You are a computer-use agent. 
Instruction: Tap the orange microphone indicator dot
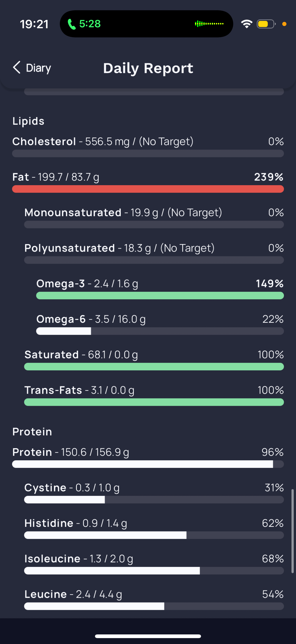pos(284,24)
